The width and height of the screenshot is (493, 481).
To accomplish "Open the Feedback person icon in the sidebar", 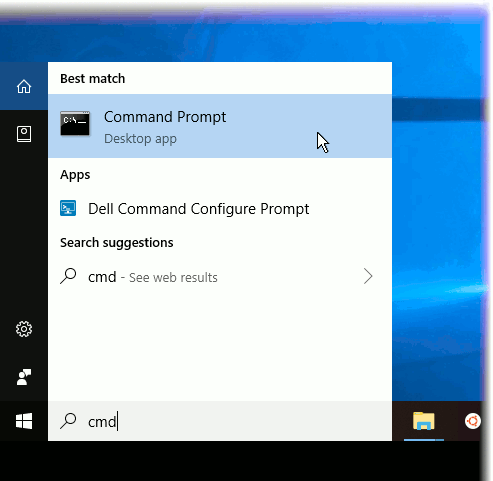I will pyautogui.click(x=24, y=377).
